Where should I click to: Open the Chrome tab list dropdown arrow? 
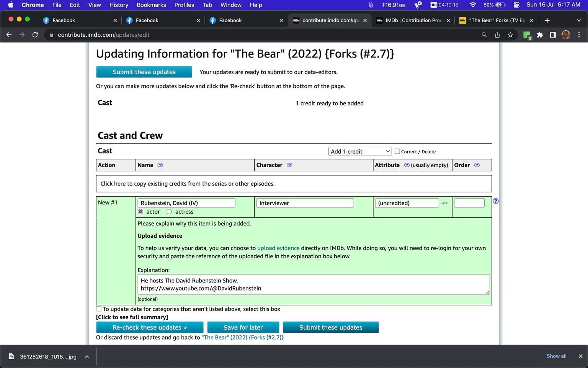579,20
